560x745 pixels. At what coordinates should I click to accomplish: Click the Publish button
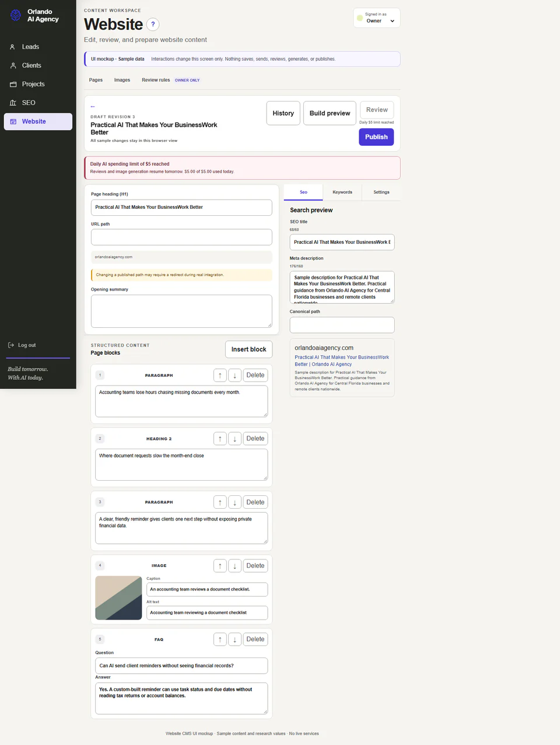376,137
